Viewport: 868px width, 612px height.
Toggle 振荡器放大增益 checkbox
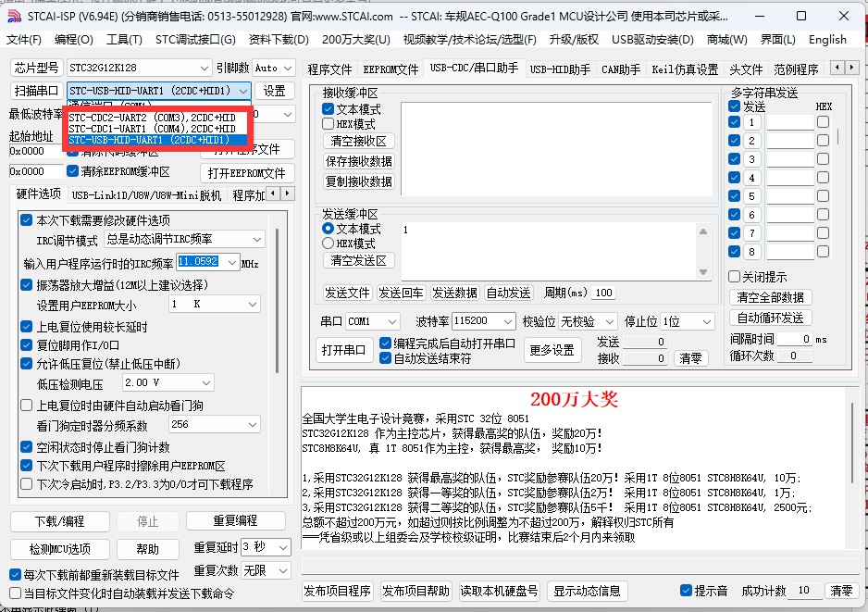pyautogui.click(x=26, y=284)
